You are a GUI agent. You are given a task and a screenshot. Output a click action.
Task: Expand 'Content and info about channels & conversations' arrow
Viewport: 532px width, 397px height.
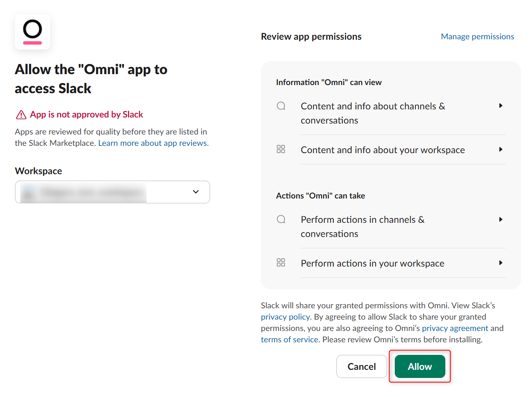click(x=501, y=106)
